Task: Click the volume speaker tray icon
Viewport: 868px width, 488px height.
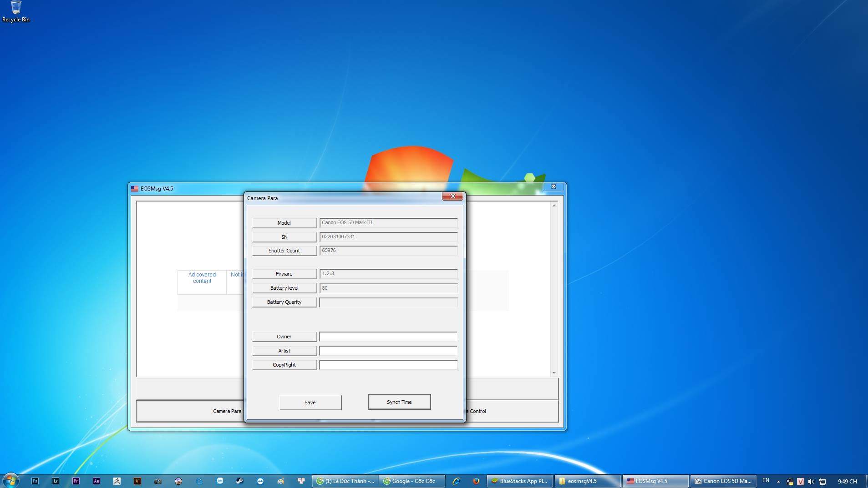Action: point(811,481)
